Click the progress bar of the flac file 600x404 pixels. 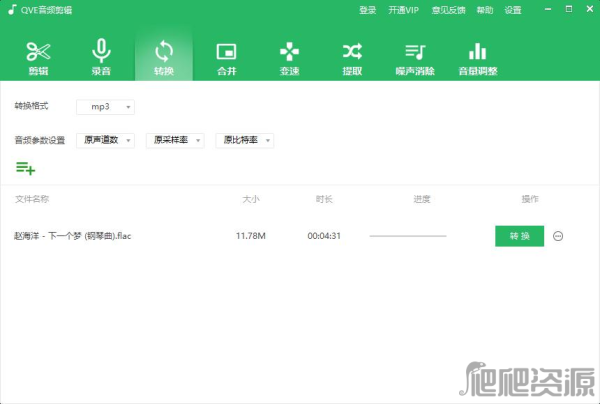click(408, 236)
